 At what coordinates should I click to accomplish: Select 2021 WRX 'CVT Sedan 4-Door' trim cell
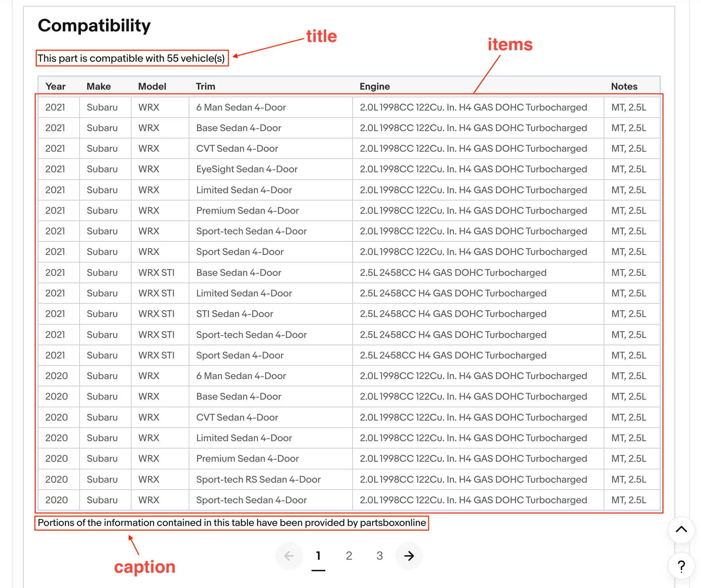pos(271,149)
